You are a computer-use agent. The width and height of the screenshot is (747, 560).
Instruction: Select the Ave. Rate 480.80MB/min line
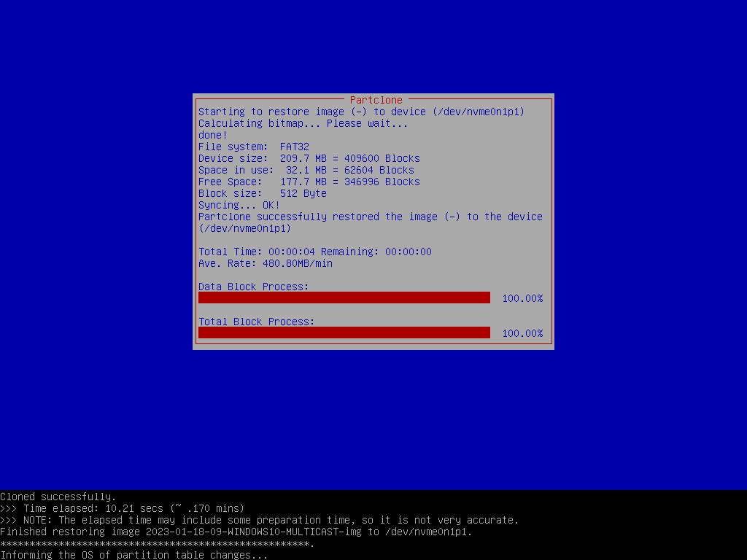click(x=266, y=263)
